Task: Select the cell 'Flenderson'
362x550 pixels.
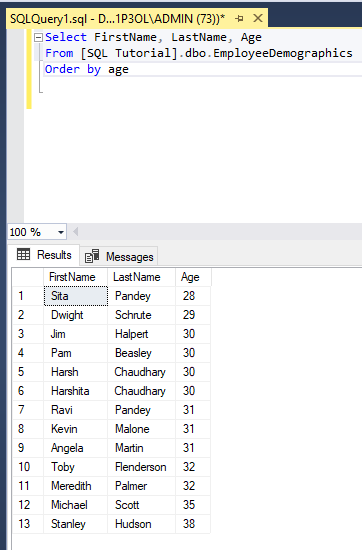Action: coord(141,467)
